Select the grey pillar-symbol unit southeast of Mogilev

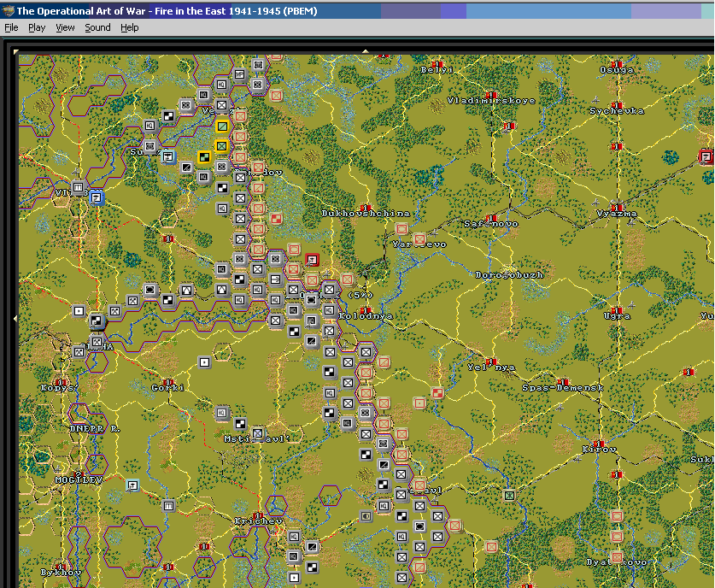[x=169, y=505]
